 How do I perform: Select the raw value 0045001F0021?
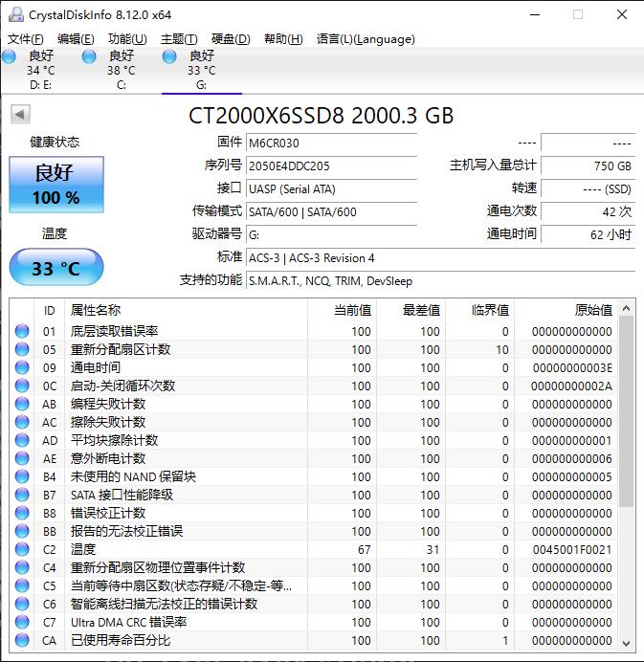click(572, 549)
